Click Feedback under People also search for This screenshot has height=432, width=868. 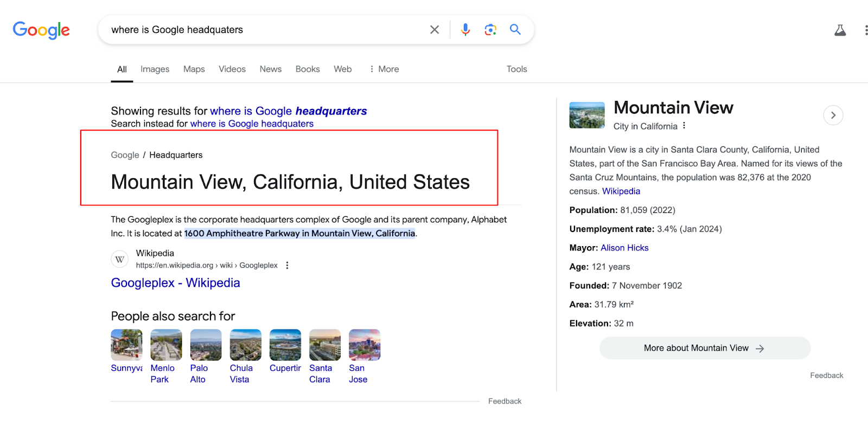[x=505, y=402]
